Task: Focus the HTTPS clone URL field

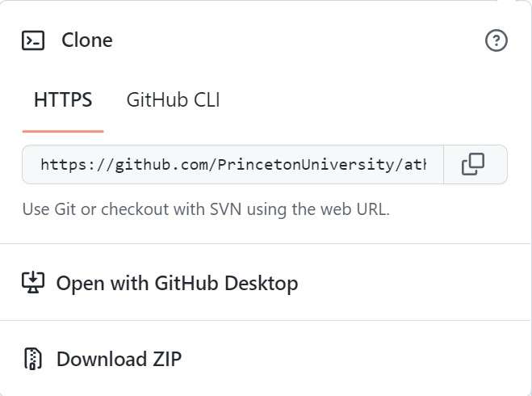Action: pos(232,165)
